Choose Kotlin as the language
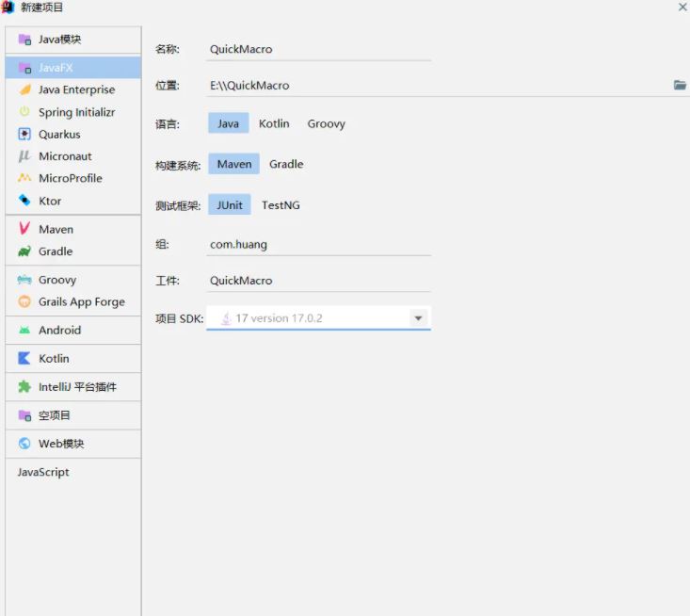This screenshot has width=690, height=616. [274, 123]
